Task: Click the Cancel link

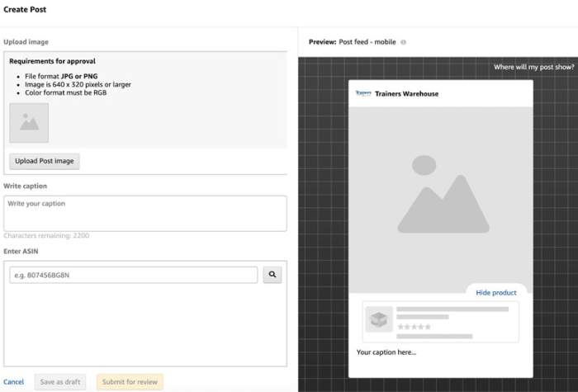Action: [14, 382]
